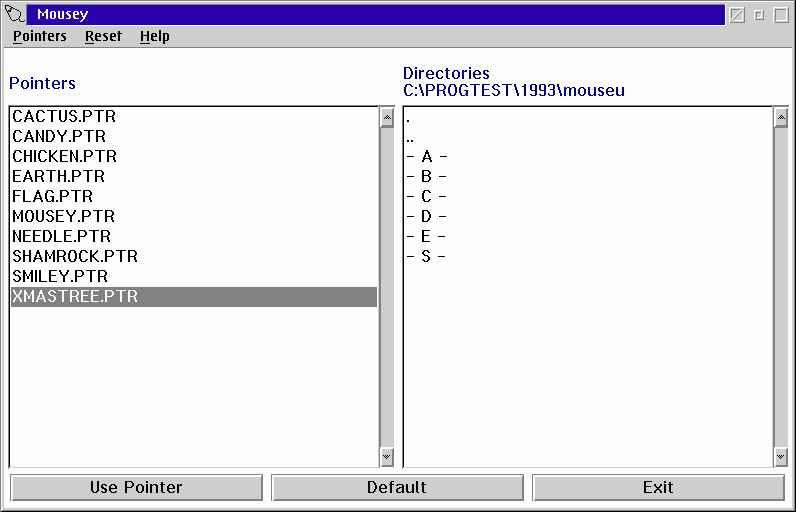Click Directories list scroll down arrow
Image resolution: width=796 pixels, height=512 pixels.
pos(781,457)
